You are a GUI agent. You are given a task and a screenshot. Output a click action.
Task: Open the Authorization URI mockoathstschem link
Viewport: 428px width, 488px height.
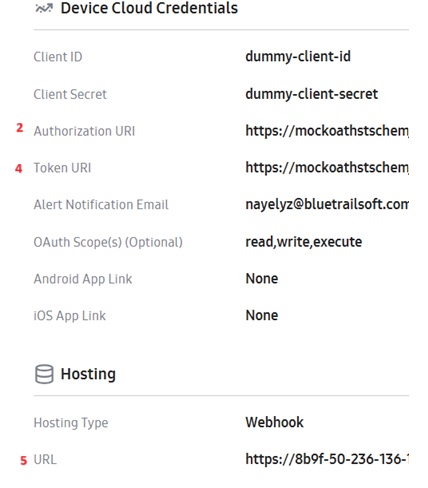327,131
